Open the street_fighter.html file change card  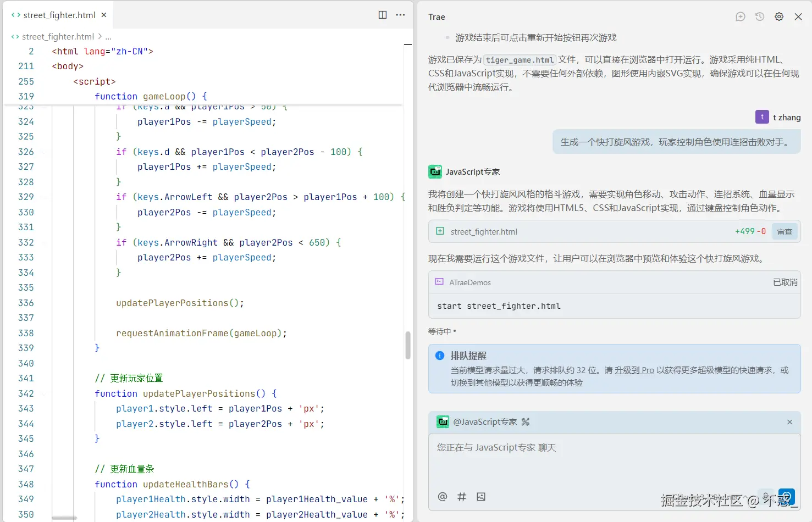[x=615, y=231]
